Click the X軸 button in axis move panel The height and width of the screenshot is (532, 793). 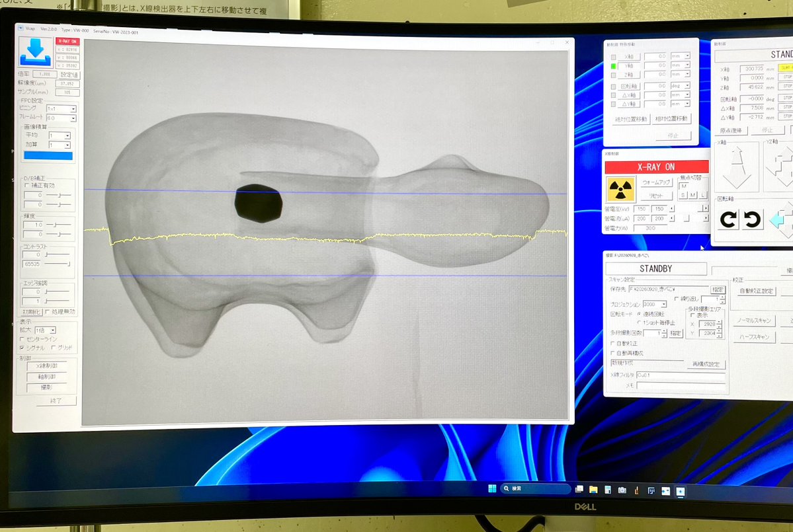(629, 57)
